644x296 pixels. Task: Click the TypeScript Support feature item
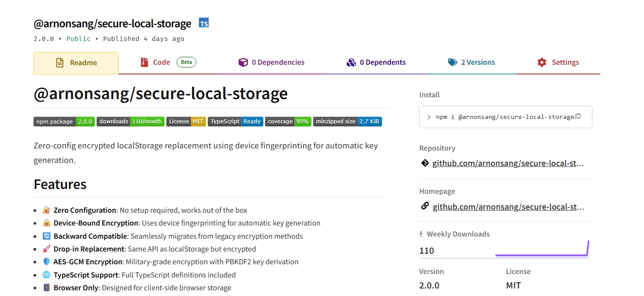point(139,275)
